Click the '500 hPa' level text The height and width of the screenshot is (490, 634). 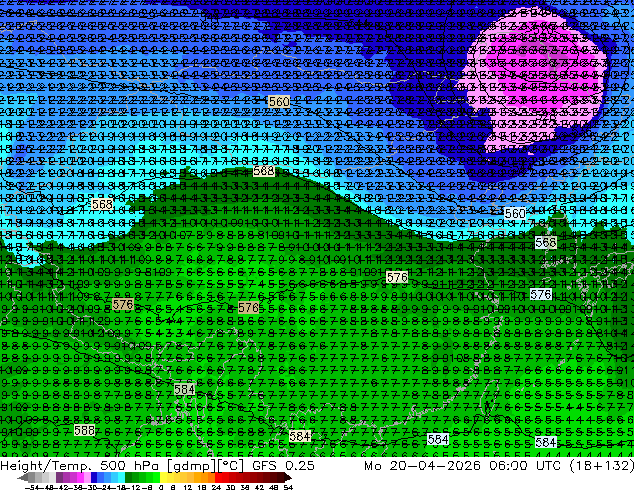(x=130, y=465)
